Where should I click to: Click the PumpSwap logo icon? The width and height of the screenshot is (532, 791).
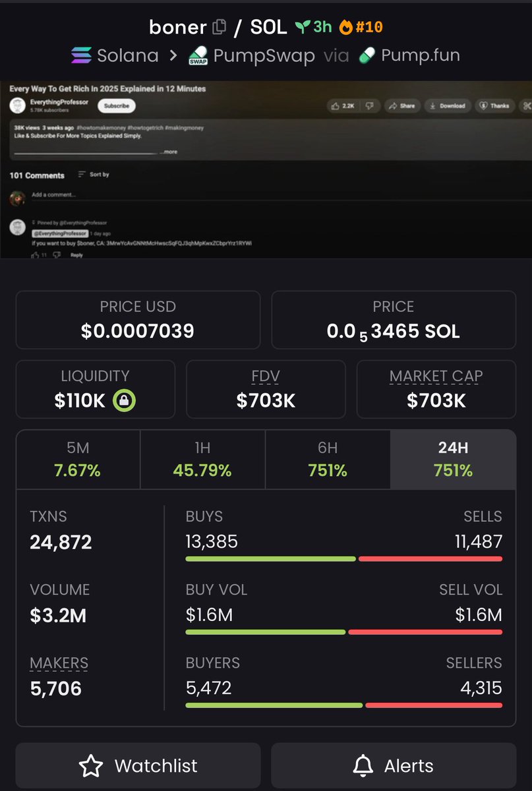tap(198, 55)
